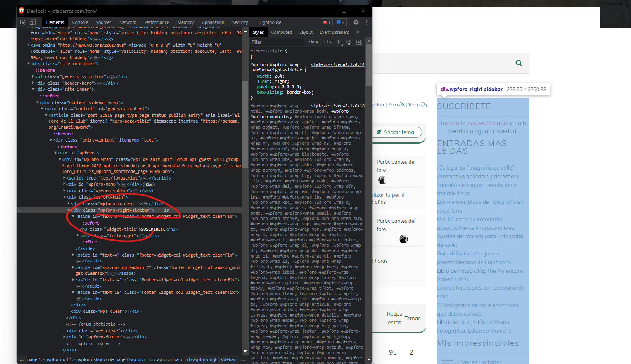Collapse the site-inner div node
Screen dimensions: 631x364
click(33, 90)
